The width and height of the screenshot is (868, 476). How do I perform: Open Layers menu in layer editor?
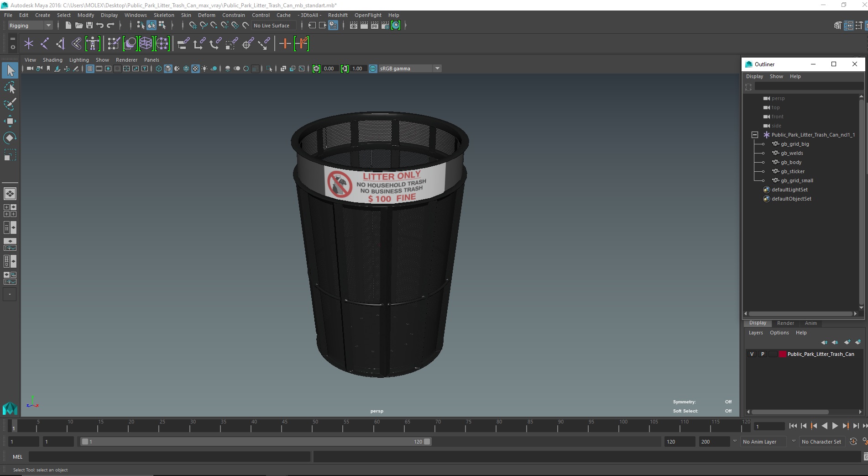coord(756,333)
